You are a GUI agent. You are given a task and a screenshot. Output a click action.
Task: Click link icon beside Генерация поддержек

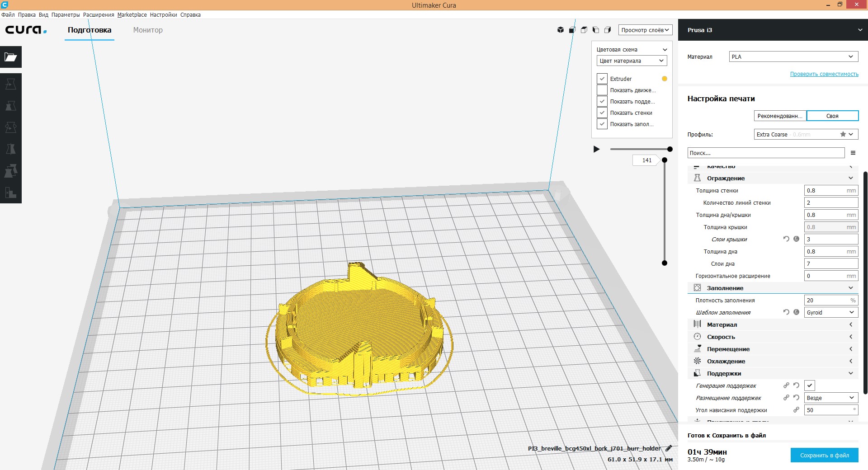coord(787,385)
